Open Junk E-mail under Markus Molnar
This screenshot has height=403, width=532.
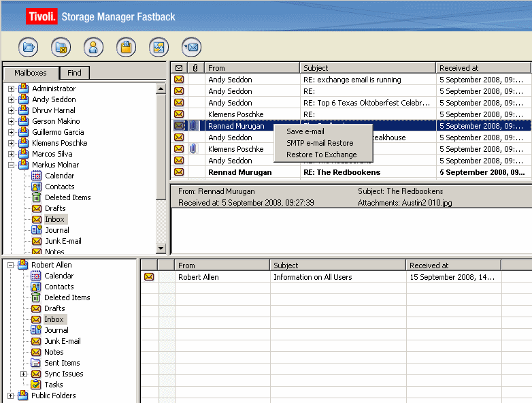click(x=63, y=241)
